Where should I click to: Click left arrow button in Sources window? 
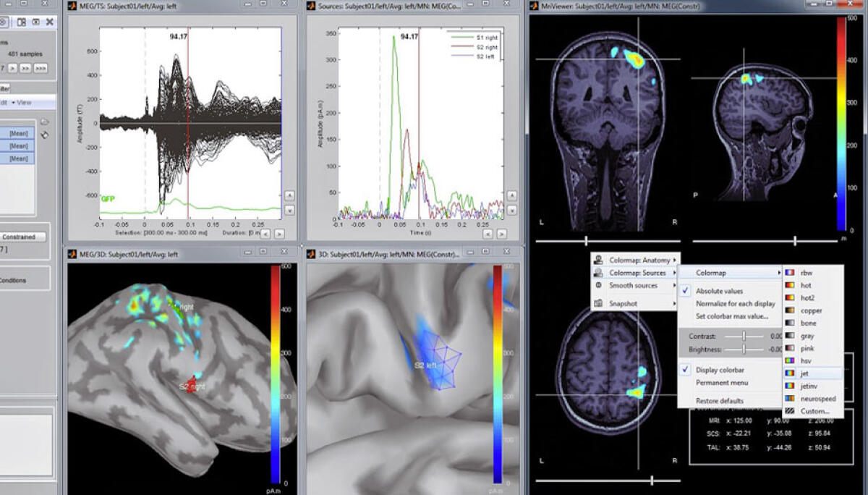click(x=489, y=234)
